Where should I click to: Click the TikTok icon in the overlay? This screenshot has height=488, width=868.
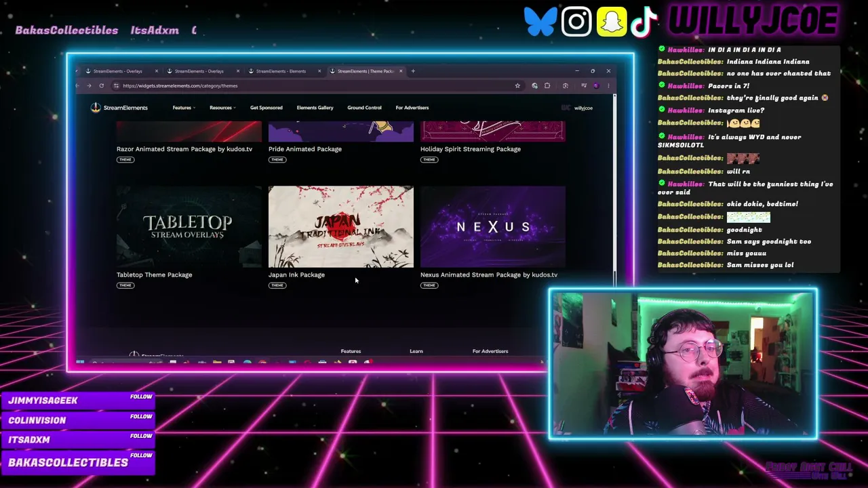[x=644, y=22]
